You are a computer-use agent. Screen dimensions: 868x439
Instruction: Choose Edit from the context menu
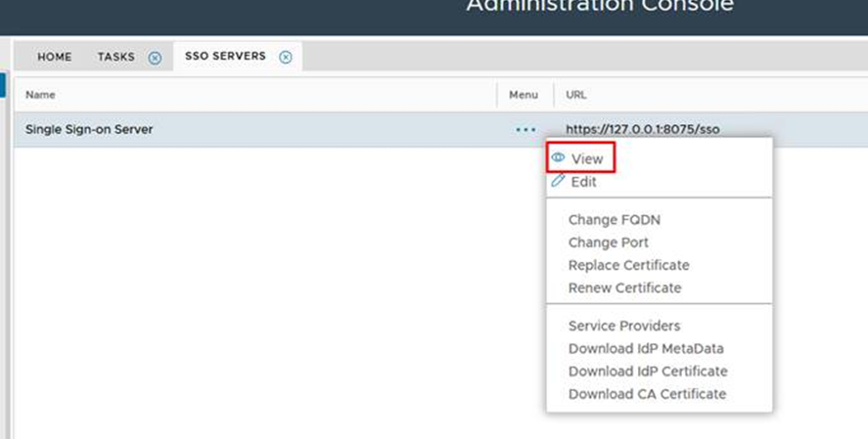click(583, 182)
